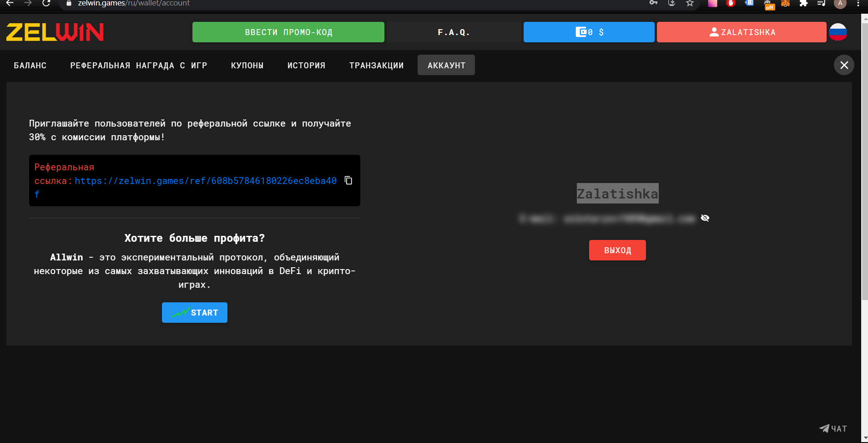
Task: Close the wallet panel with the X button
Action: click(x=844, y=65)
